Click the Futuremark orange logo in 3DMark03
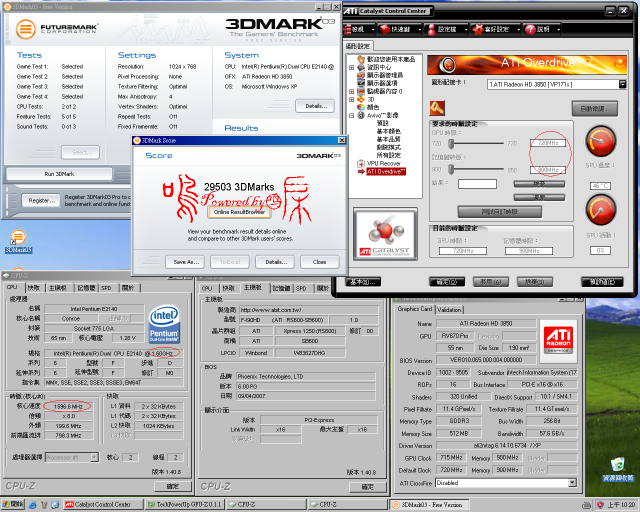Viewport: 640px width, 512px height. 26,29
